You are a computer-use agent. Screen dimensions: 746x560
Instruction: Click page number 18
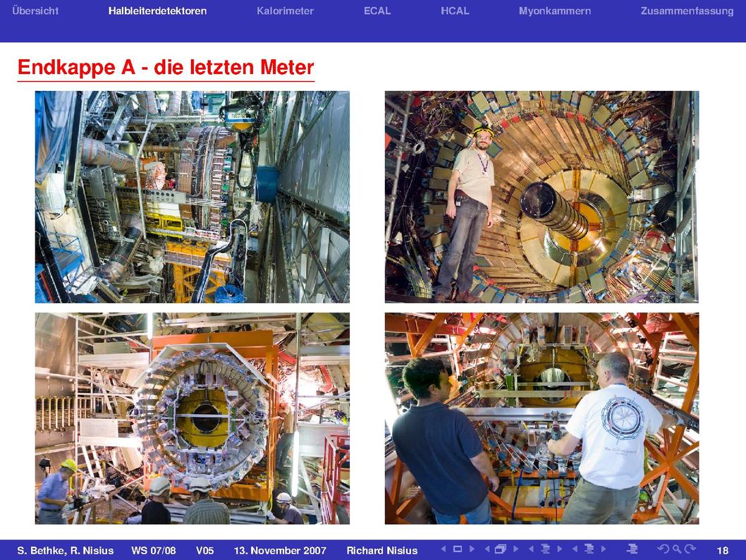point(723,551)
